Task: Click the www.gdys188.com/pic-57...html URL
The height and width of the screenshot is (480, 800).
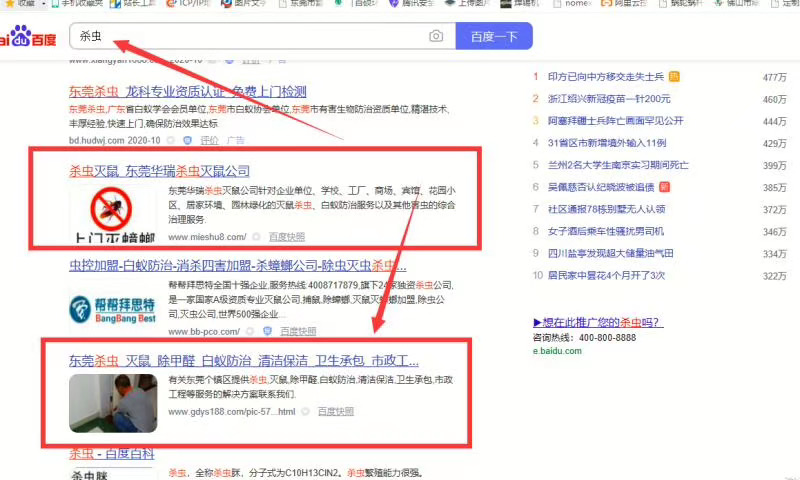Action: pyautogui.click(x=232, y=412)
